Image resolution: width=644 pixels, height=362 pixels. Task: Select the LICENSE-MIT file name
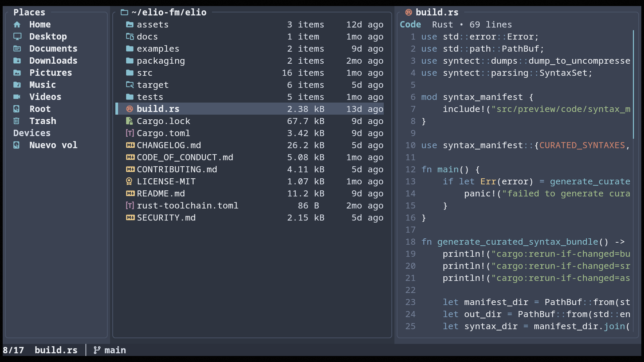tap(166, 181)
